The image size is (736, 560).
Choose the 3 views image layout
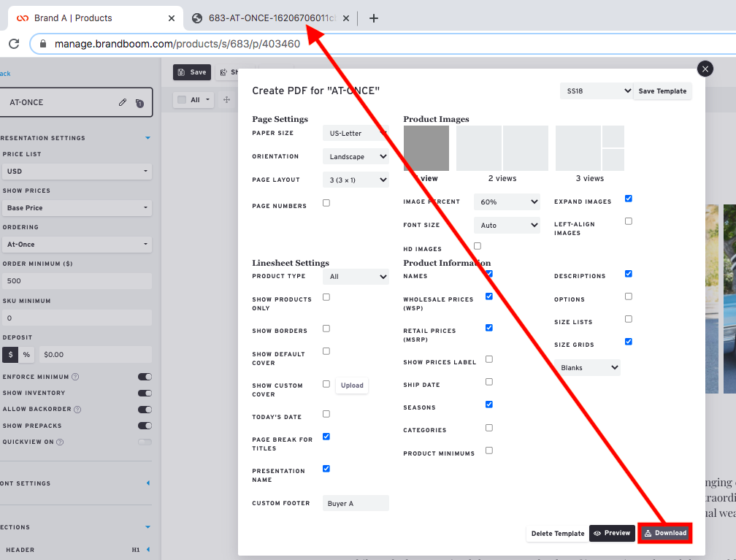[589, 148]
